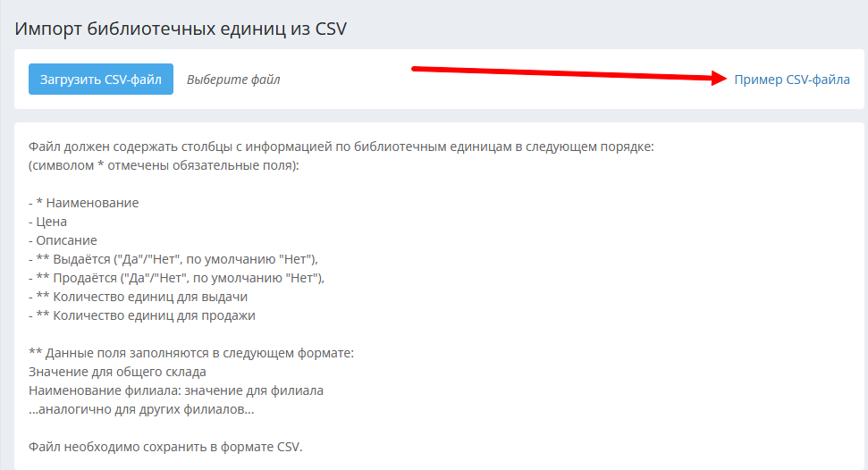This screenshot has width=868, height=470.
Task: Click the line "** Данные поля заполняются в следующем формате"
Action: 191,353
